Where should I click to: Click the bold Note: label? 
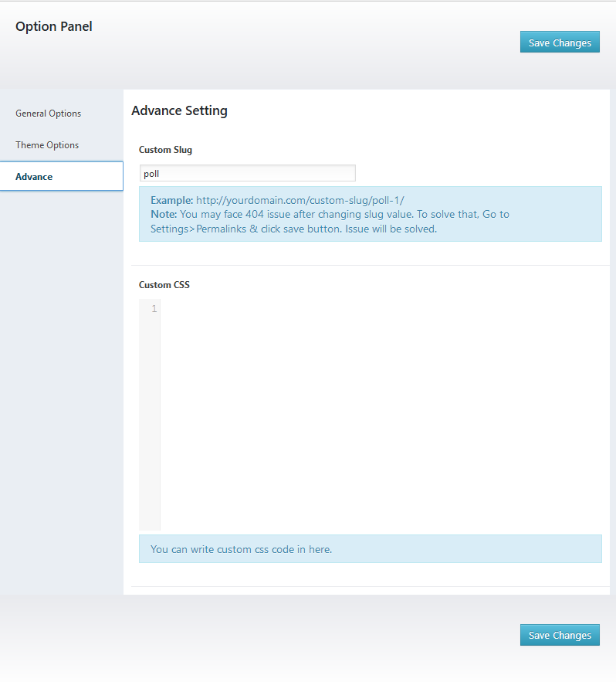tap(164, 214)
